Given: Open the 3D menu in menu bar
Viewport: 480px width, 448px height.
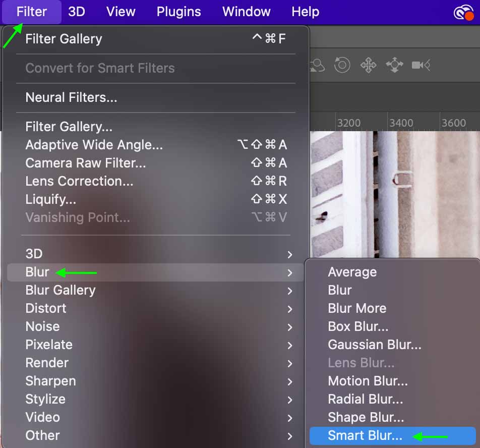Looking at the screenshot, I should pos(77,12).
